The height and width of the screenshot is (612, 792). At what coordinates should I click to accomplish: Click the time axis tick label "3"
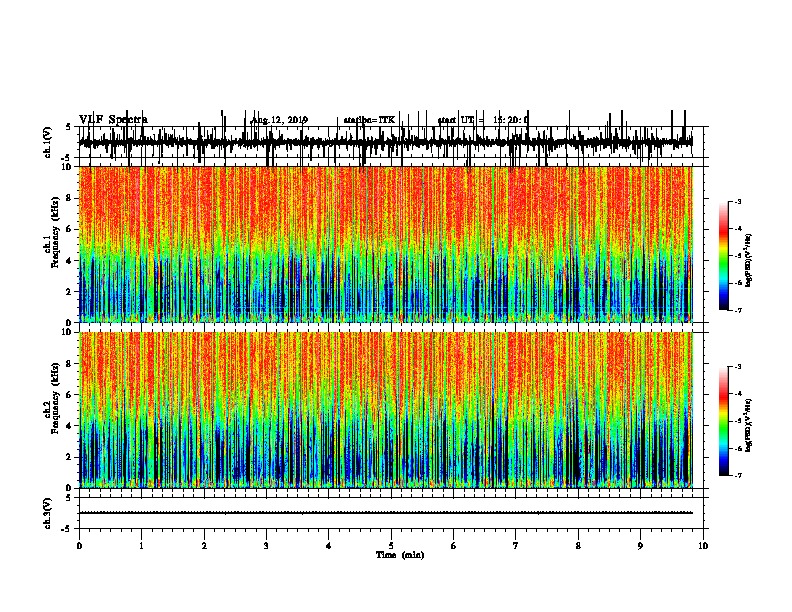tap(266, 546)
